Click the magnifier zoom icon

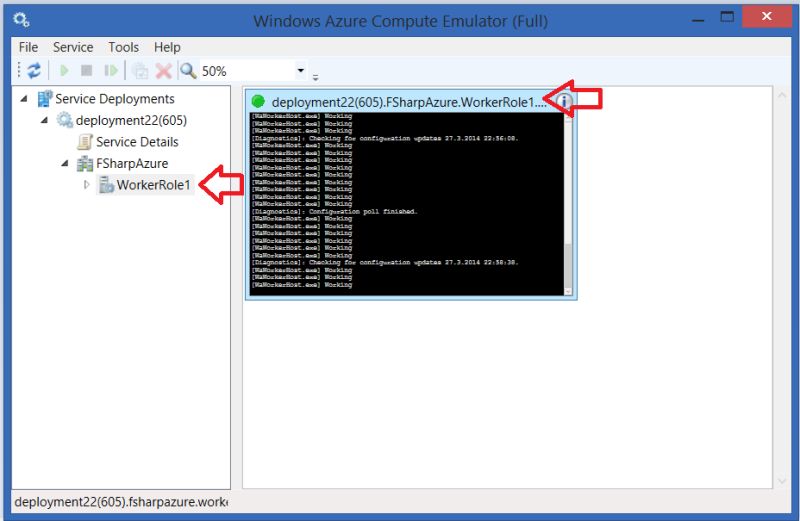tap(188, 70)
